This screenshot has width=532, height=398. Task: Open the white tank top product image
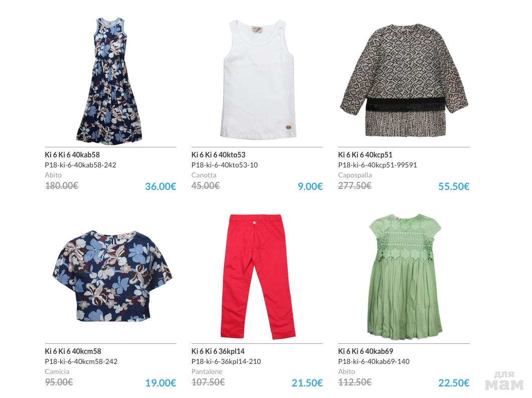tap(258, 79)
